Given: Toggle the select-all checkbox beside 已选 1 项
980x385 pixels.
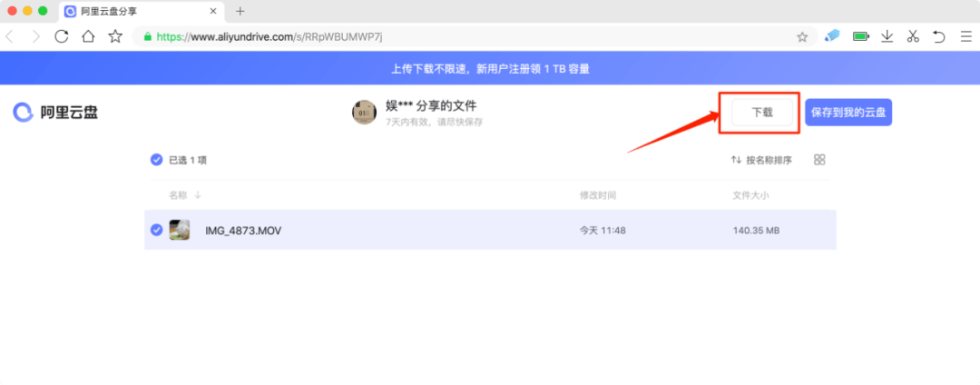Looking at the screenshot, I should click(156, 160).
